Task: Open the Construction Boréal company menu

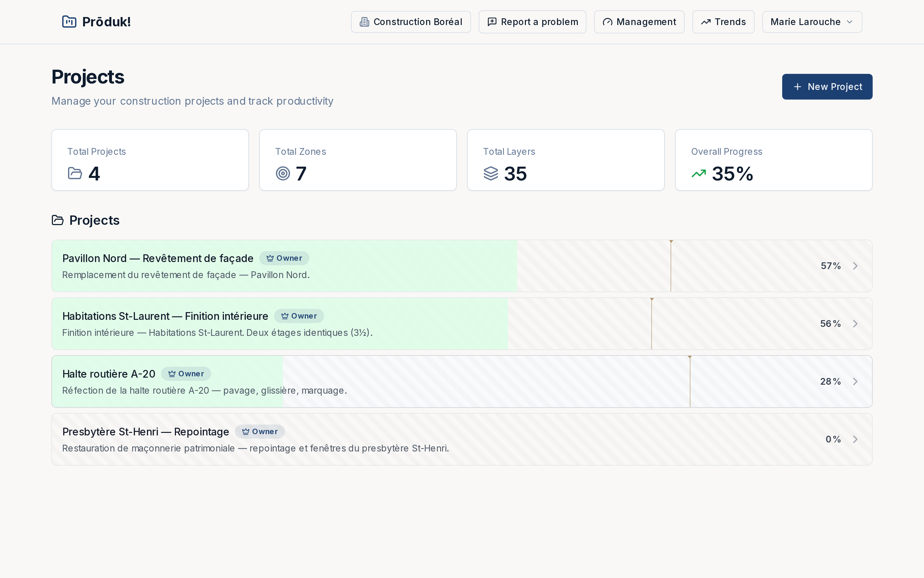Action: (411, 22)
